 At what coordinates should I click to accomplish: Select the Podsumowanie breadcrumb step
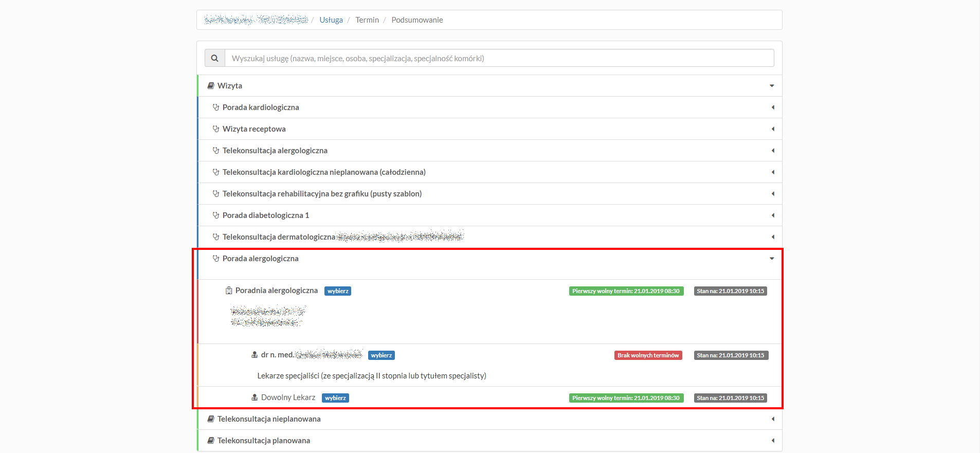pos(417,20)
